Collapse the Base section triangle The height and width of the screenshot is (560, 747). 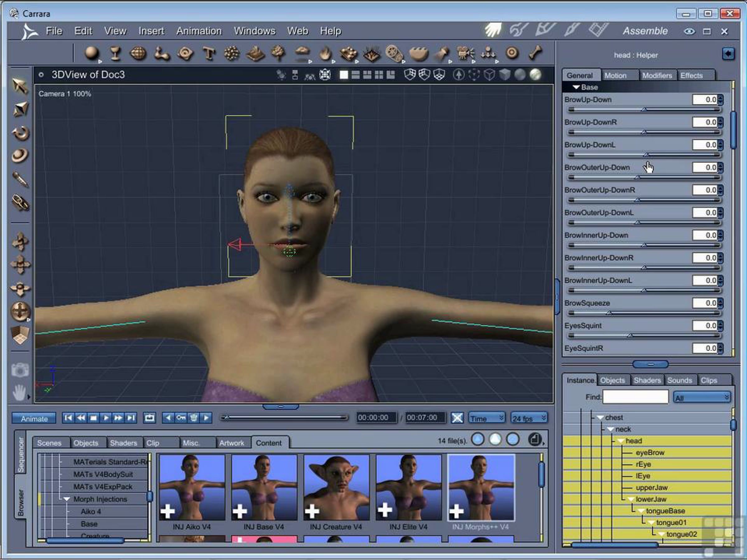coord(576,87)
